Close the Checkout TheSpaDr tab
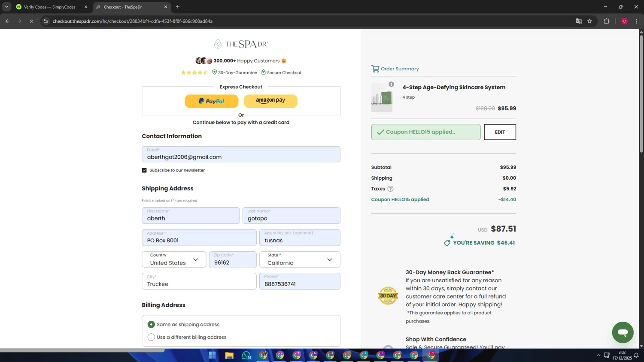This screenshot has height=362, width=644. click(x=166, y=7)
